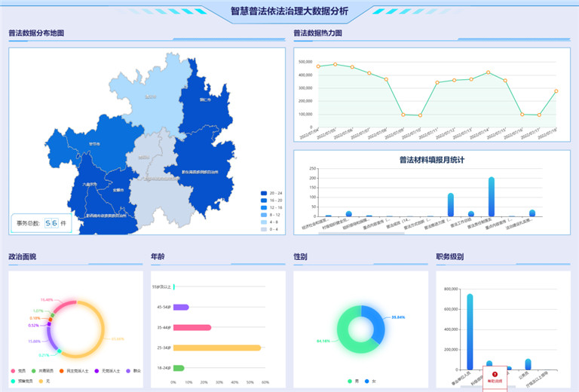Click the pink 16.48% arc of 政治面貌 donut
Screen dimensions: 579x392
coord(63,305)
